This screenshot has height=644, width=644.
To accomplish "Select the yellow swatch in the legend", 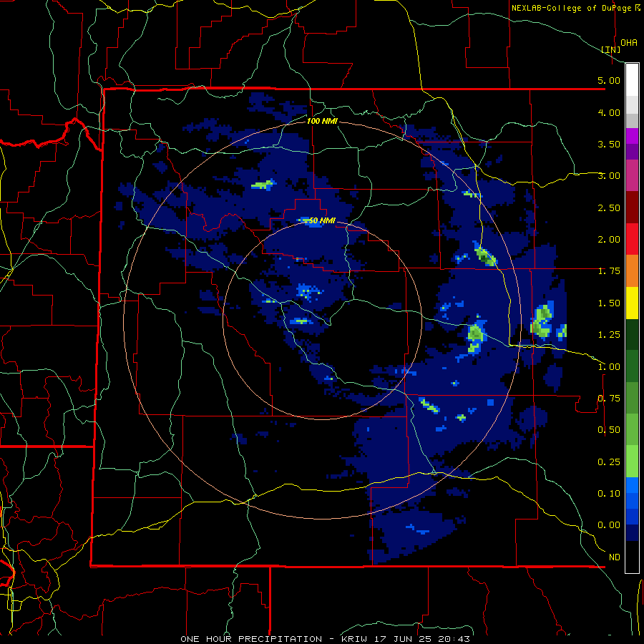I will [x=632, y=303].
